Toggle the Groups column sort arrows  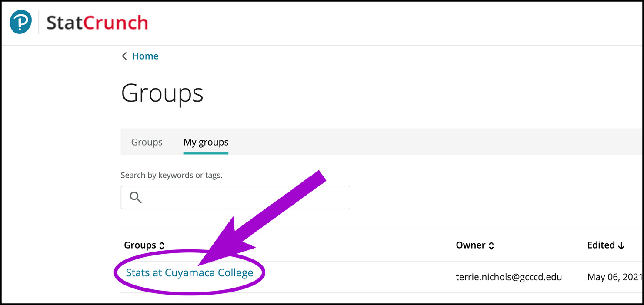[x=162, y=245]
